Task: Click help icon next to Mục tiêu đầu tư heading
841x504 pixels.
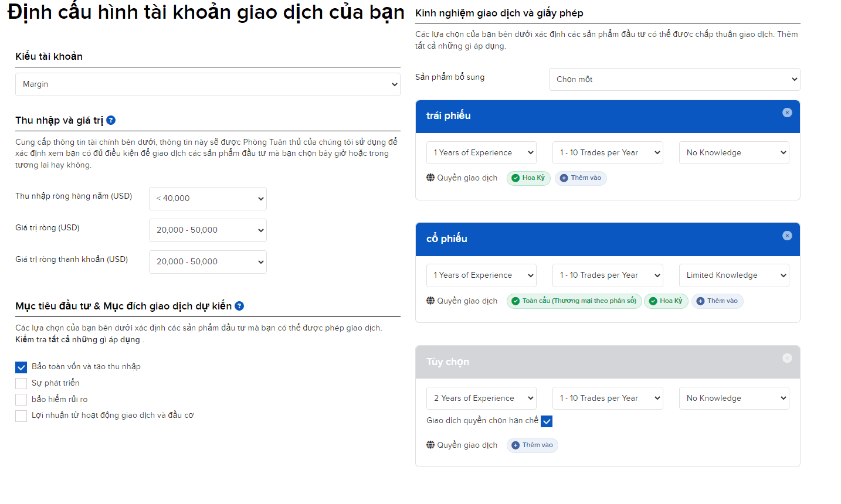Action: tap(239, 306)
